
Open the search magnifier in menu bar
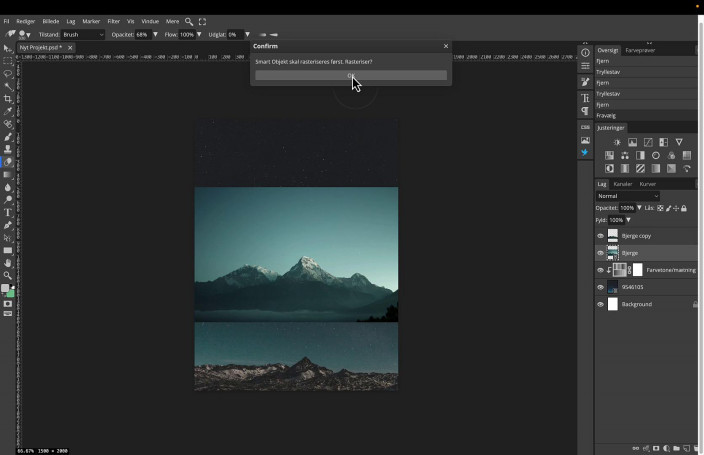[x=189, y=21]
